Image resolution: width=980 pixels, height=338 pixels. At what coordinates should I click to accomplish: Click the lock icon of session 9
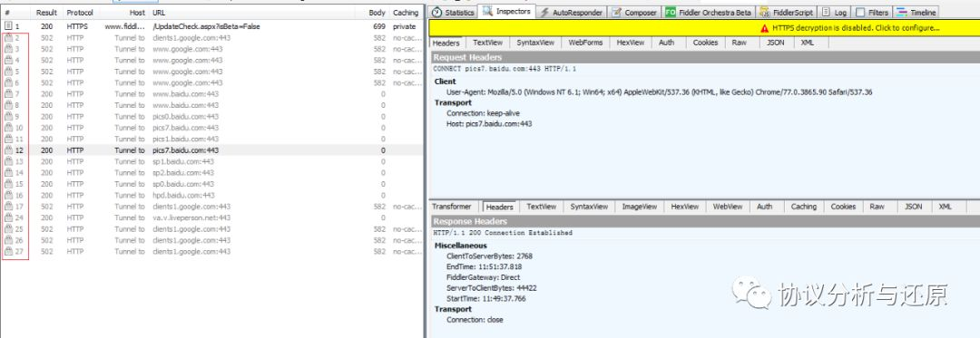point(8,116)
